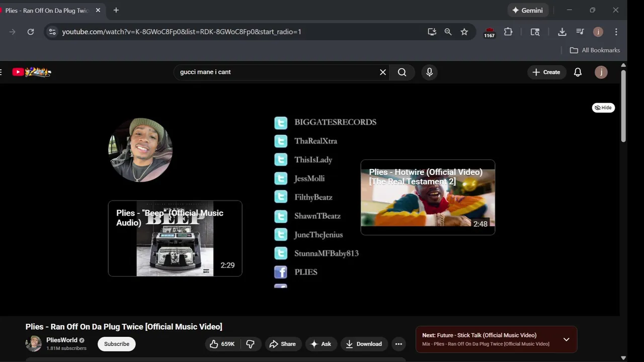Open Chrome downloads icon
The image size is (644, 362).
pos(562,32)
